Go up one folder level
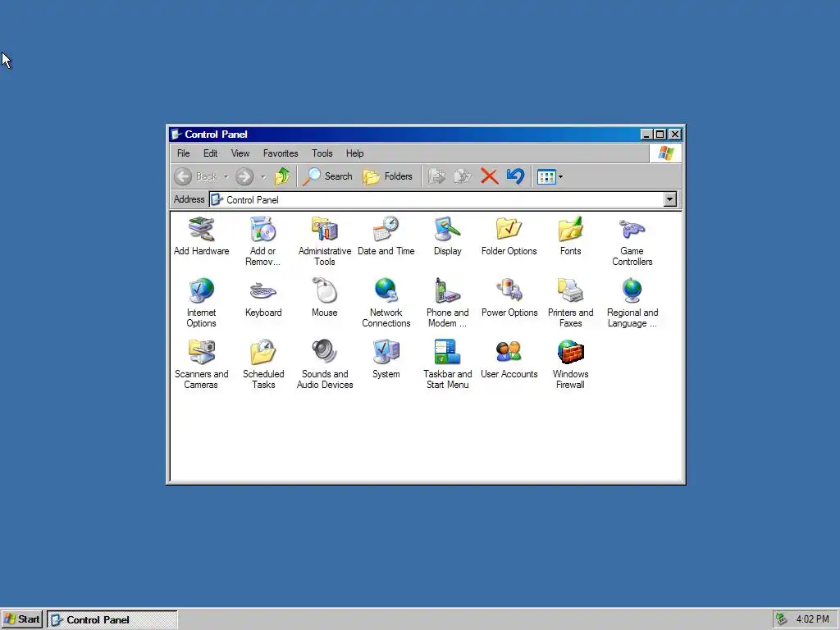 (x=282, y=176)
